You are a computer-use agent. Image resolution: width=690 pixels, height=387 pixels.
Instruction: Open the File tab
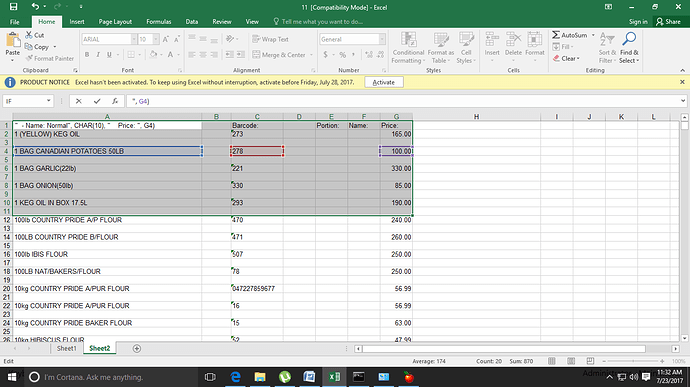pyautogui.click(x=15, y=22)
